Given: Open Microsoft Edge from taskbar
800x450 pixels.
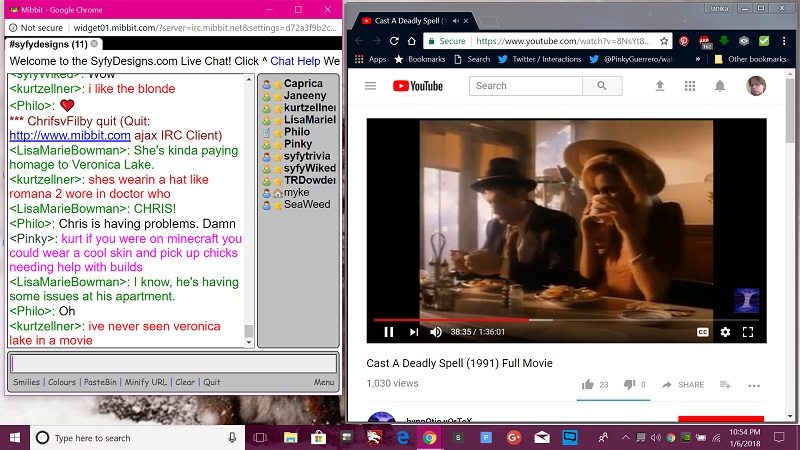Looking at the screenshot, I should click(x=403, y=438).
